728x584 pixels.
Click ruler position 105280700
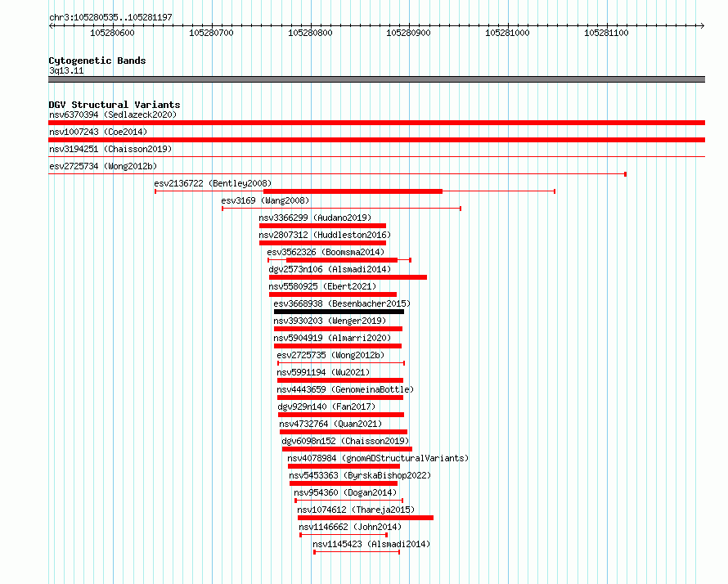tap(211, 33)
